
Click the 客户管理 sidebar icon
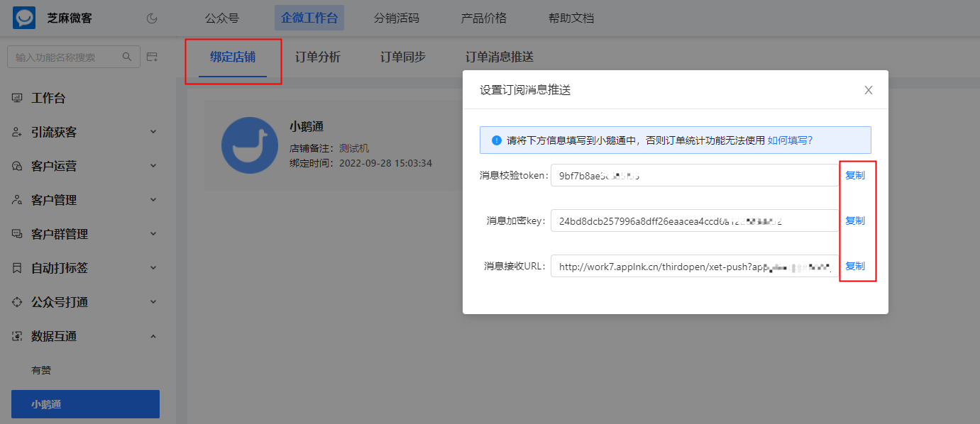17,200
